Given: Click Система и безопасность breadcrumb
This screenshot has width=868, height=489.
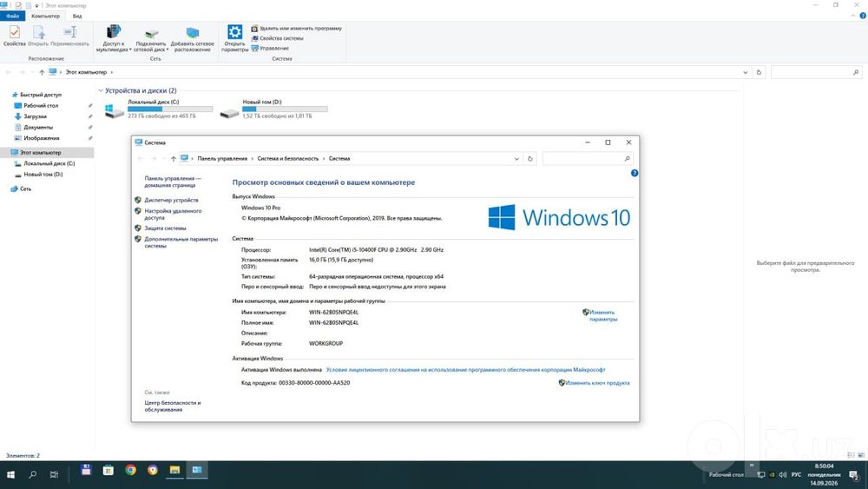Looking at the screenshot, I should click(x=288, y=158).
